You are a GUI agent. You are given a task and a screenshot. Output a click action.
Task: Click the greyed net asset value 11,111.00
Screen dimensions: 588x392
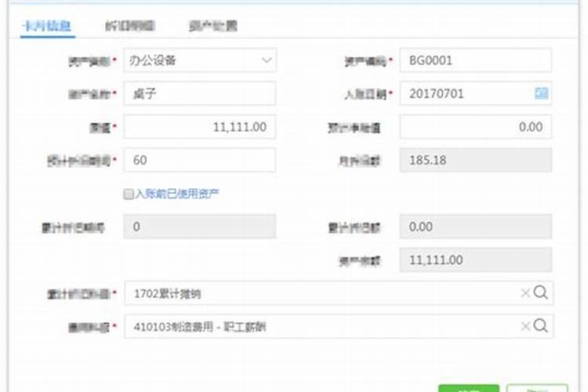[476, 260]
